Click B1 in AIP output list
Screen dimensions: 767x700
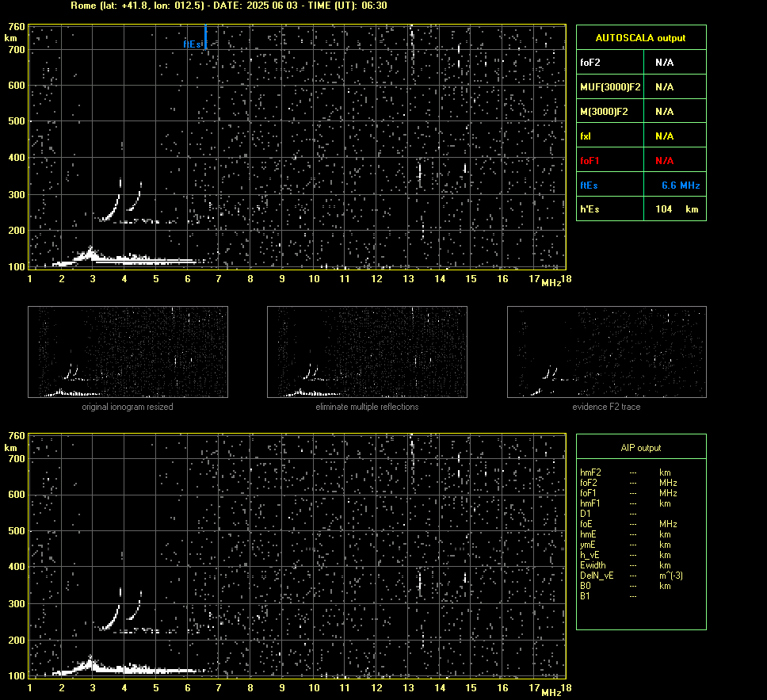click(x=585, y=596)
